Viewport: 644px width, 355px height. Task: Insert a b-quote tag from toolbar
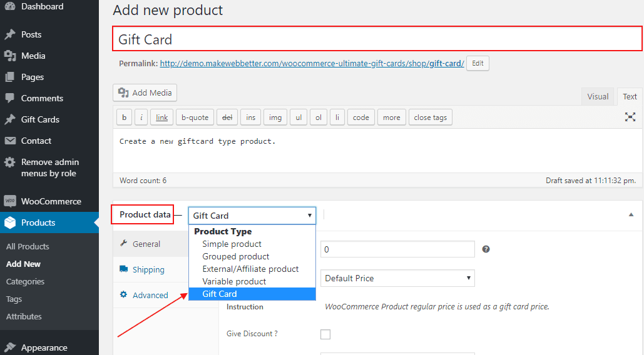click(x=195, y=117)
